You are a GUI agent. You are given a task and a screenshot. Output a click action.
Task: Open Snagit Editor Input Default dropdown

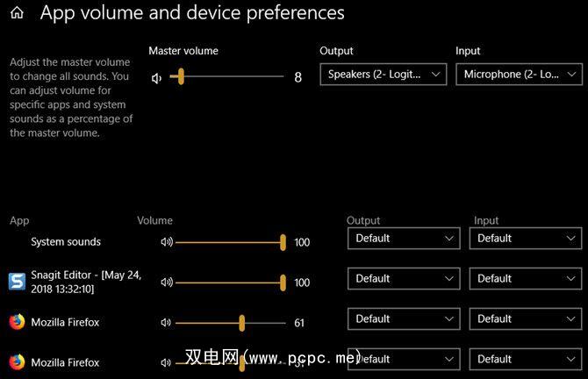coord(525,278)
